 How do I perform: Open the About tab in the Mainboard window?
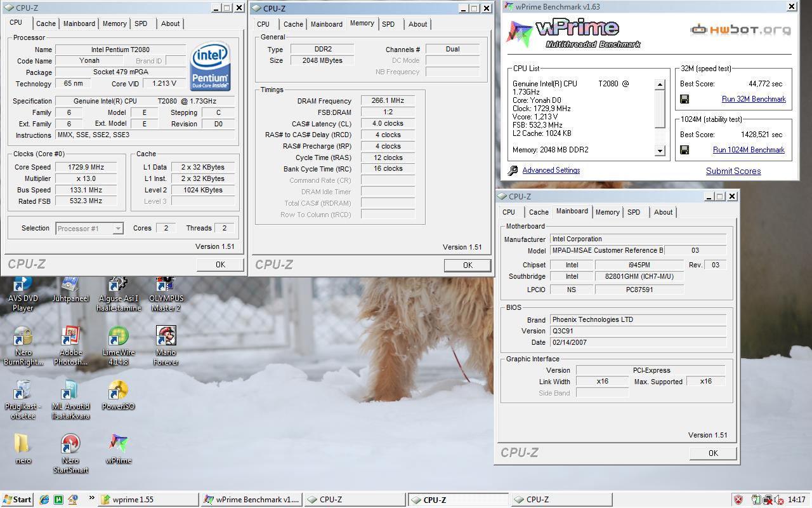coord(663,212)
